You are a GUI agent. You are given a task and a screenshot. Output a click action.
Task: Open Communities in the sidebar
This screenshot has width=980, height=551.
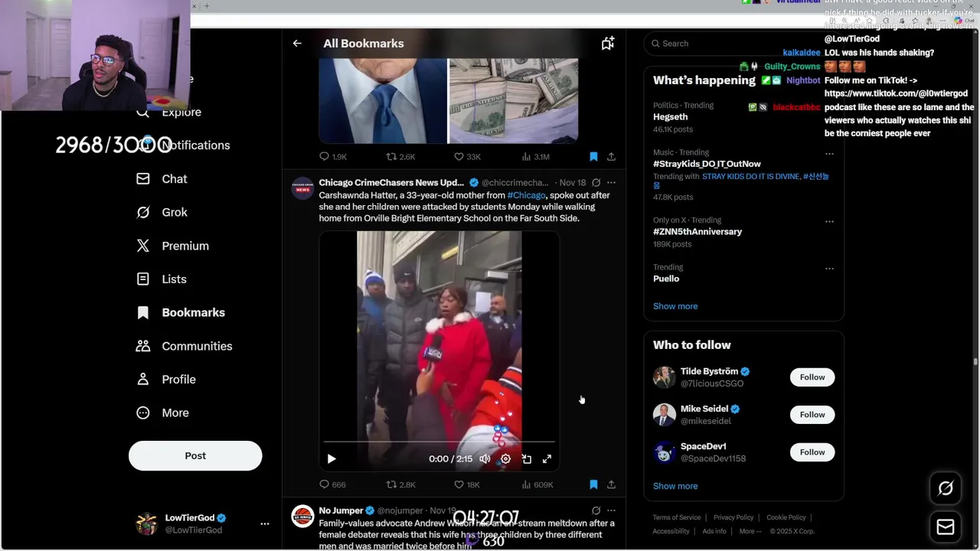(x=184, y=346)
